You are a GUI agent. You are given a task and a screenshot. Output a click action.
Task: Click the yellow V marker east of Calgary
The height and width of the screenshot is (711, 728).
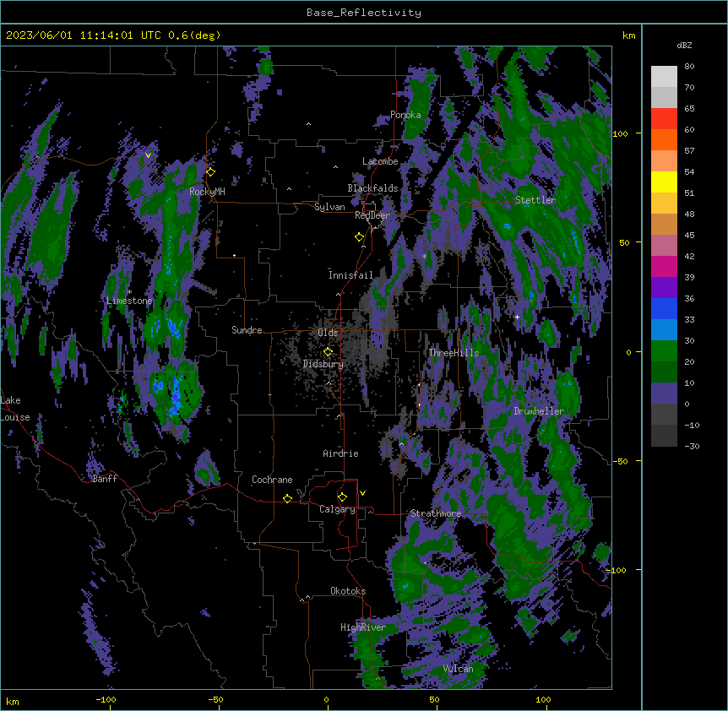coord(362,493)
